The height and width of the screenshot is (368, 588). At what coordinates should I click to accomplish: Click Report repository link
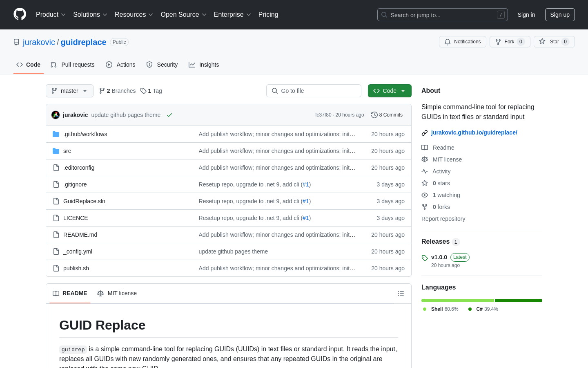coord(443,219)
